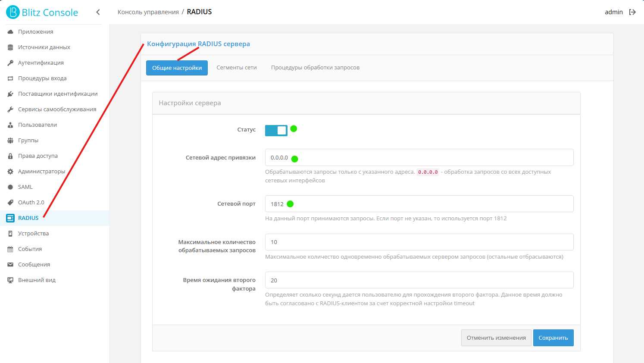Click the lock icon for Права доступа
Image resolution: width=644 pixels, height=363 pixels.
click(10, 156)
